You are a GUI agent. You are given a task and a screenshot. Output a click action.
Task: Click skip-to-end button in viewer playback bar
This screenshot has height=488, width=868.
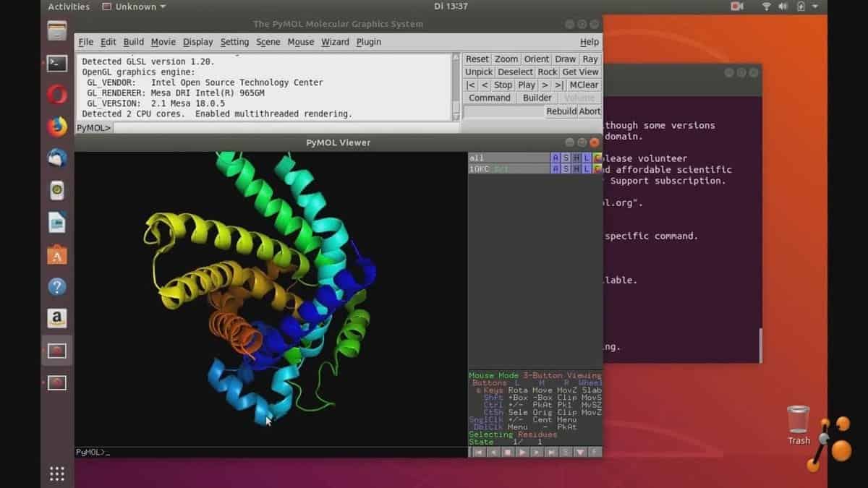tap(551, 452)
